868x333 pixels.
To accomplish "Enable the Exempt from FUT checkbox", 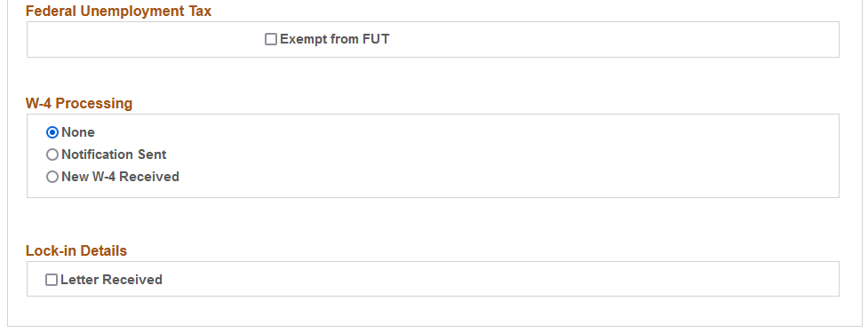I will pos(271,39).
